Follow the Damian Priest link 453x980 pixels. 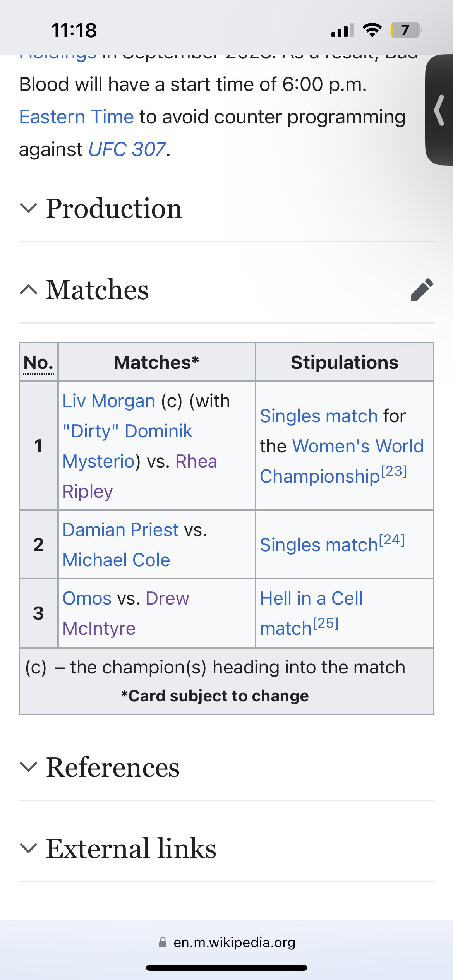tap(120, 530)
